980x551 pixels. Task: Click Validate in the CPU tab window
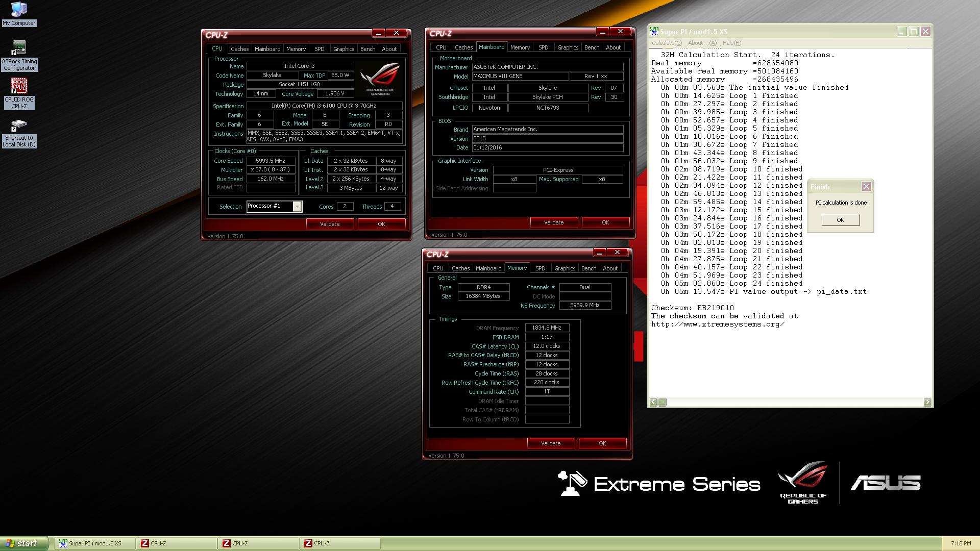[x=330, y=224]
